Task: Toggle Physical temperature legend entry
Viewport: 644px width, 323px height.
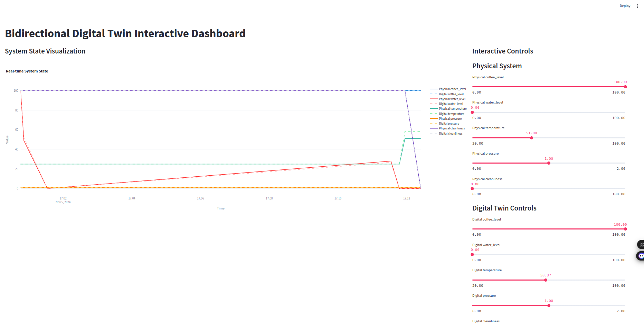Action: (448, 109)
